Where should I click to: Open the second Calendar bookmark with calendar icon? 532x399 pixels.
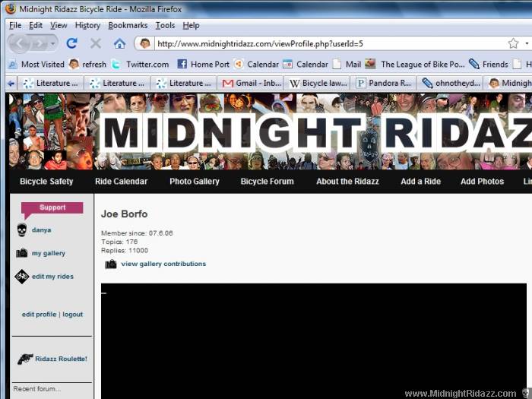pyautogui.click(x=306, y=64)
